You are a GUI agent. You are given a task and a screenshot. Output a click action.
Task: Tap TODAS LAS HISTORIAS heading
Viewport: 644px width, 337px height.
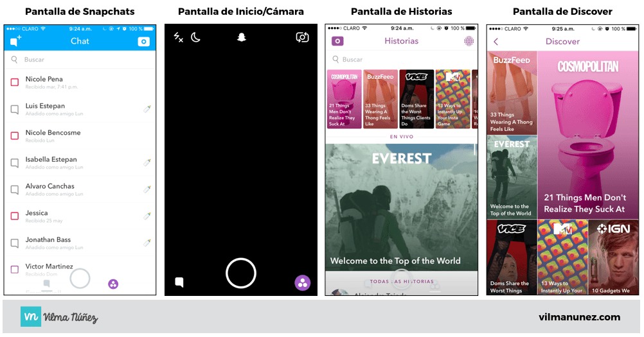(x=402, y=282)
